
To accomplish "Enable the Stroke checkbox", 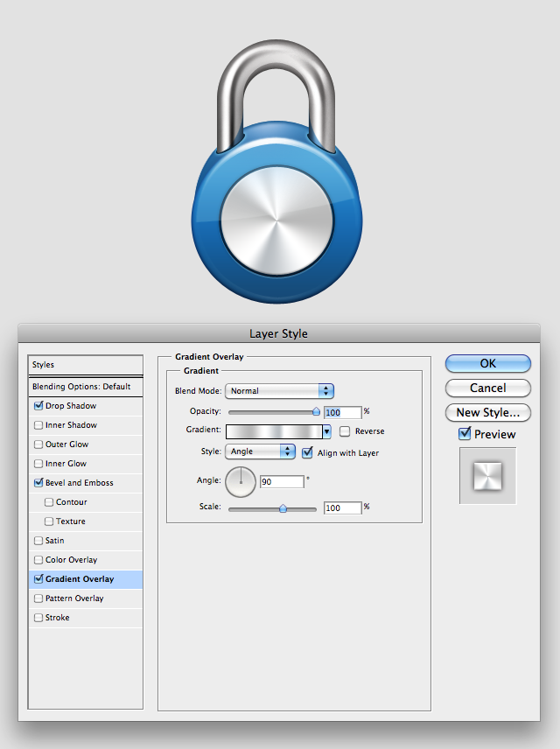I will point(38,618).
